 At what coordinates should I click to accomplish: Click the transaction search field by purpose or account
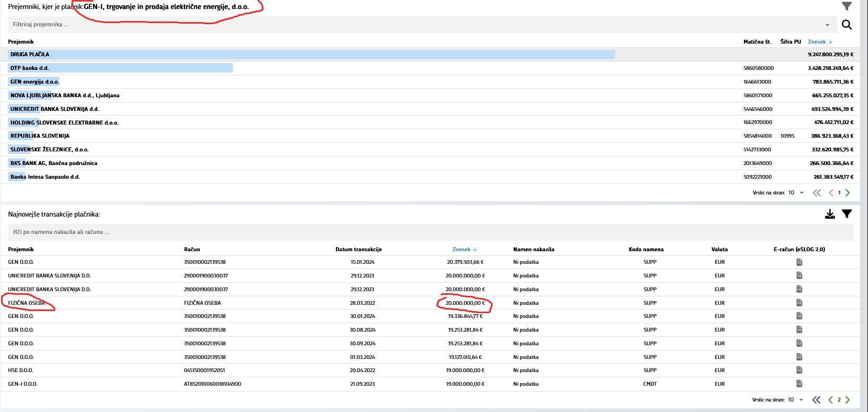tap(368, 232)
